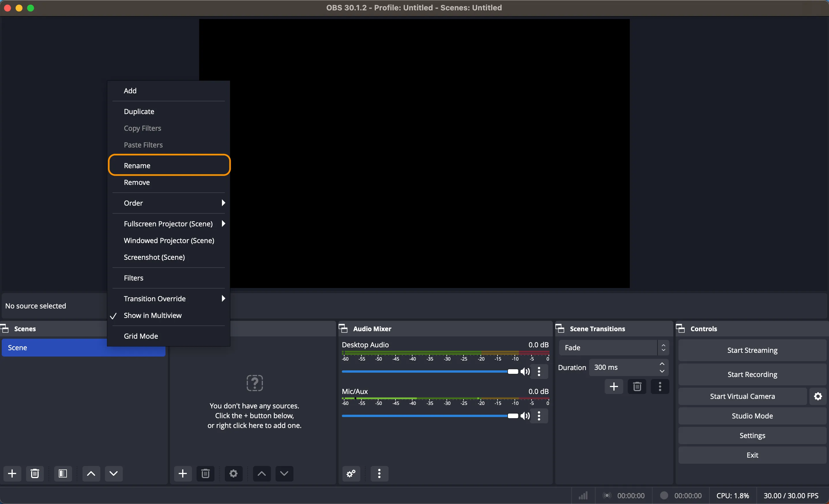Screen dimensions: 829x504
Task: Move scene up arrow in Scenes toolbar
Action: click(x=91, y=473)
